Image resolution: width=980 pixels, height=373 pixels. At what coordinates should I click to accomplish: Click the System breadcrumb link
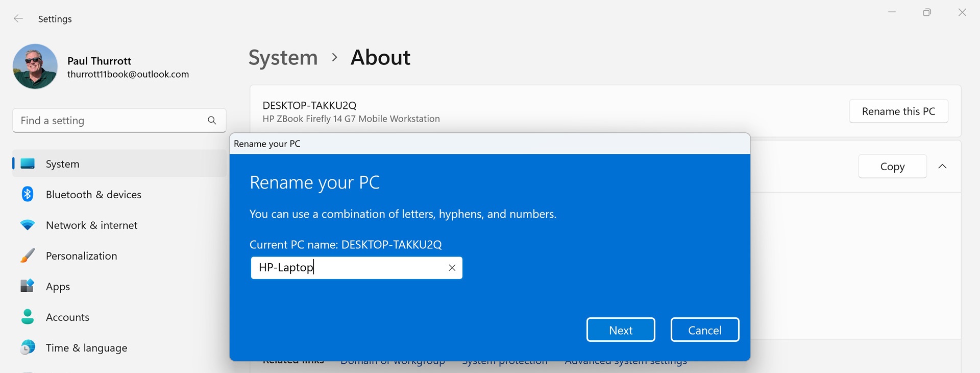(x=283, y=58)
